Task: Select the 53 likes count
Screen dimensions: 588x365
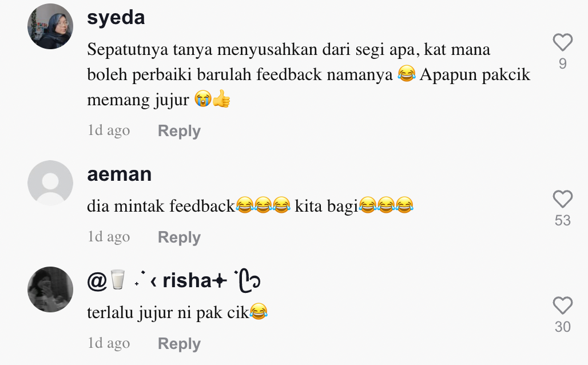Action: point(563,220)
